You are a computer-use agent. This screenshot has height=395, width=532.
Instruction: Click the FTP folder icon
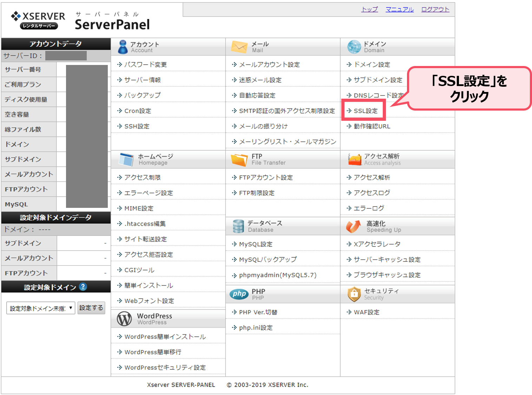(239, 160)
